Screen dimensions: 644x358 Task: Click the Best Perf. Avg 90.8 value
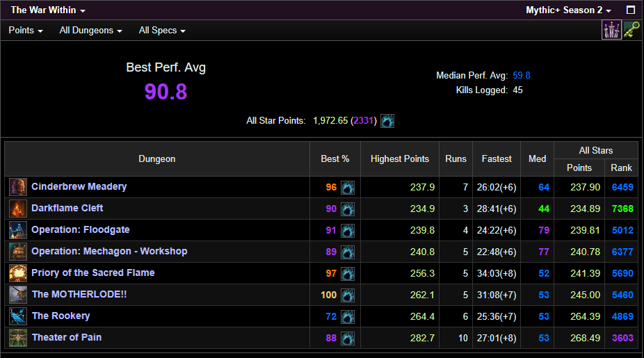(x=166, y=92)
